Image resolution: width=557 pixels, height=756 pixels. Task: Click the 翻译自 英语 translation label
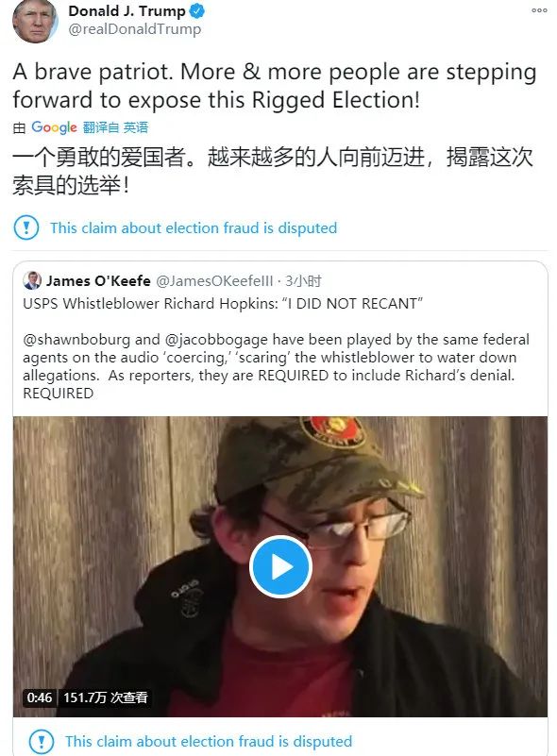click(x=115, y=127)
